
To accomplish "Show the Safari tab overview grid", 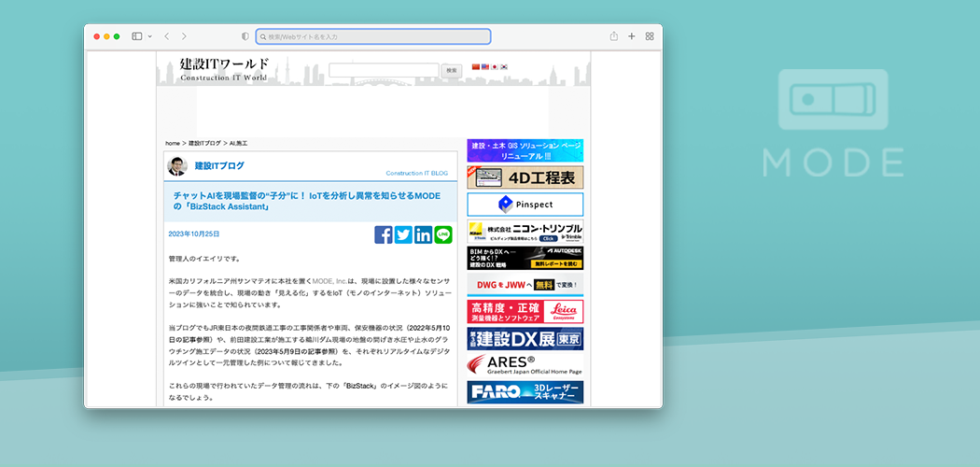I will tap(650, 36).
